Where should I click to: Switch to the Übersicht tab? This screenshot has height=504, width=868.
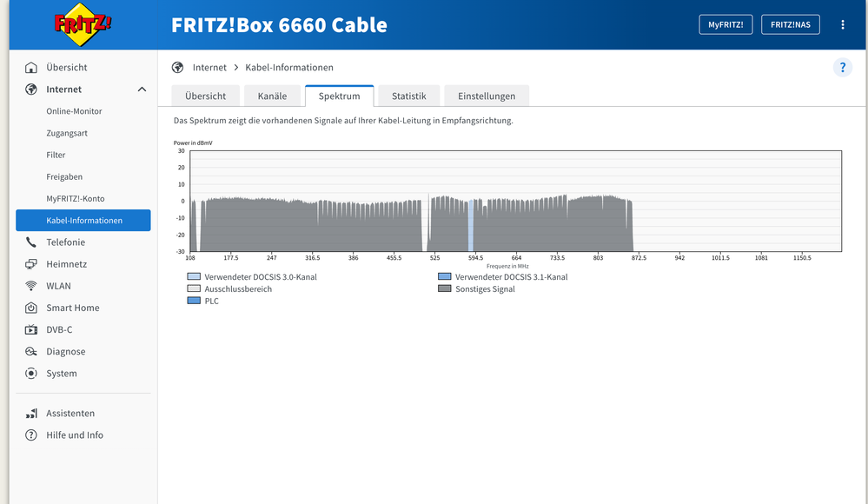205,96
